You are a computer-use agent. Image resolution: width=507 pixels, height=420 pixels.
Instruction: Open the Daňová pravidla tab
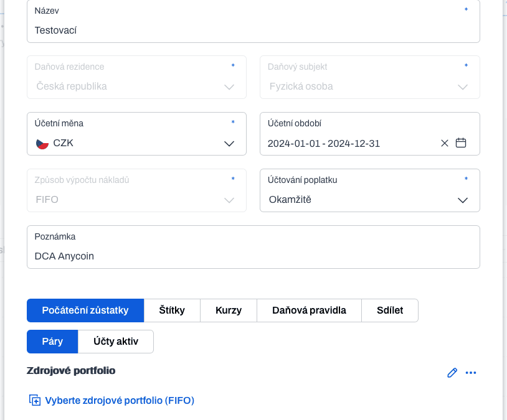coord(309,310)
